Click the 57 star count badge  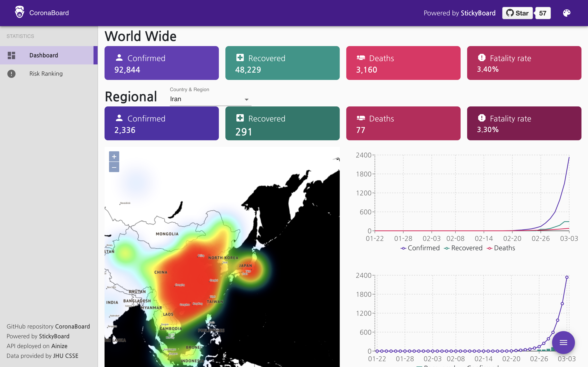(x=542, y=13)
